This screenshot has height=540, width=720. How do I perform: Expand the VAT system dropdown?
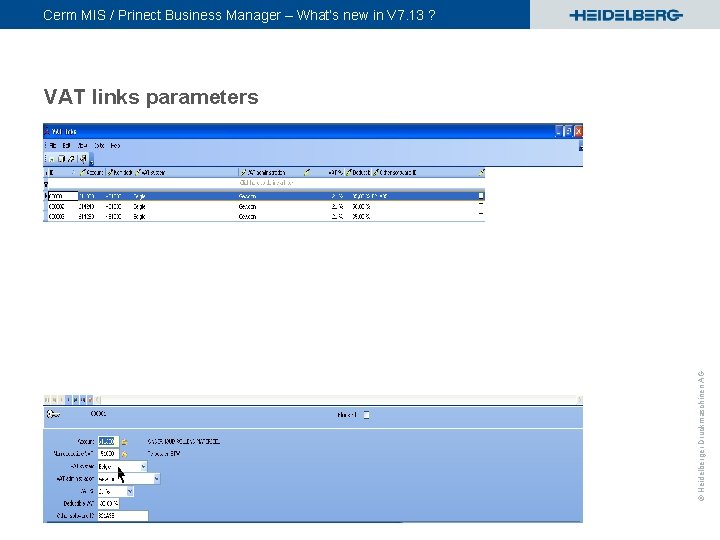143,467
